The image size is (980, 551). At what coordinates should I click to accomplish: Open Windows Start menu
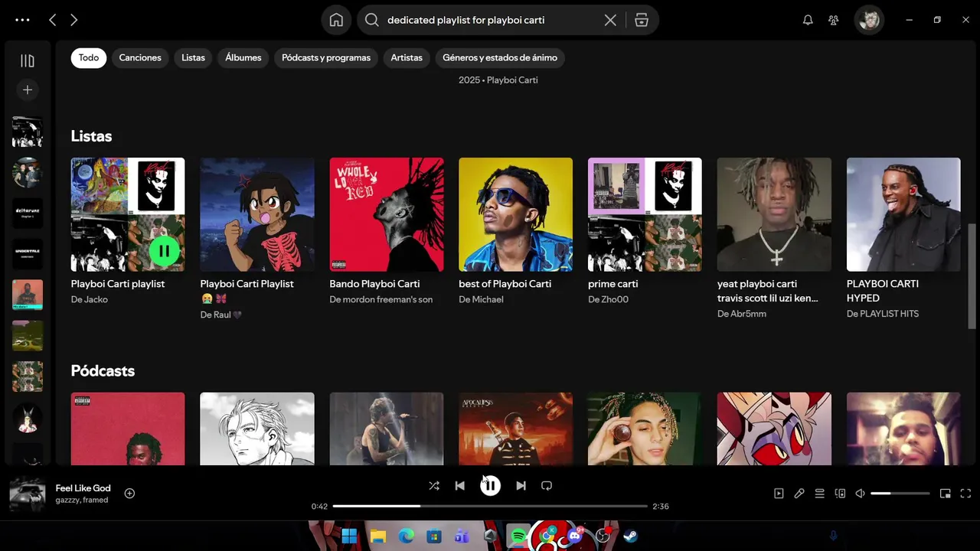pos(349,536)
